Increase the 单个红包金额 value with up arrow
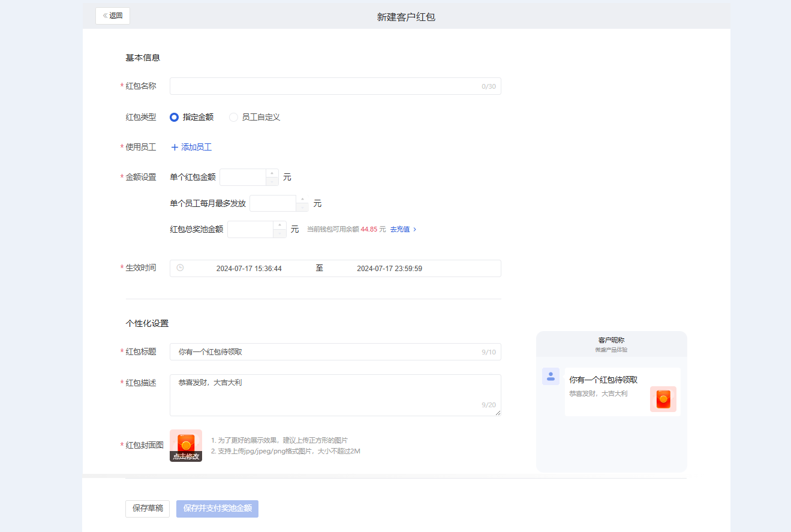 pyautogui.click(x=272, y=173)
